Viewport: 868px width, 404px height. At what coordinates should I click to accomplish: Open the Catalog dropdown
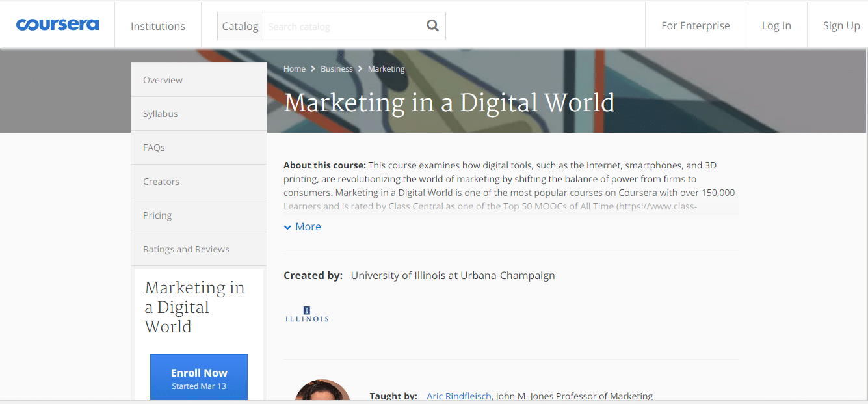241,26
